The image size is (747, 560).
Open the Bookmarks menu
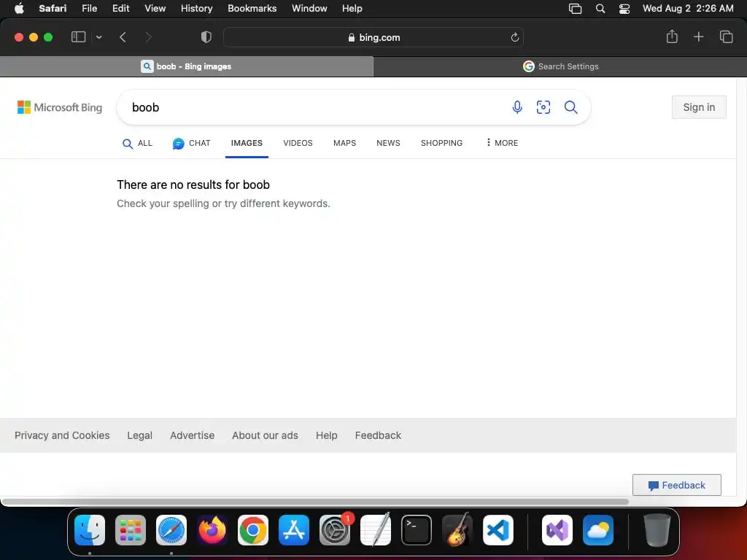point(252,9)
